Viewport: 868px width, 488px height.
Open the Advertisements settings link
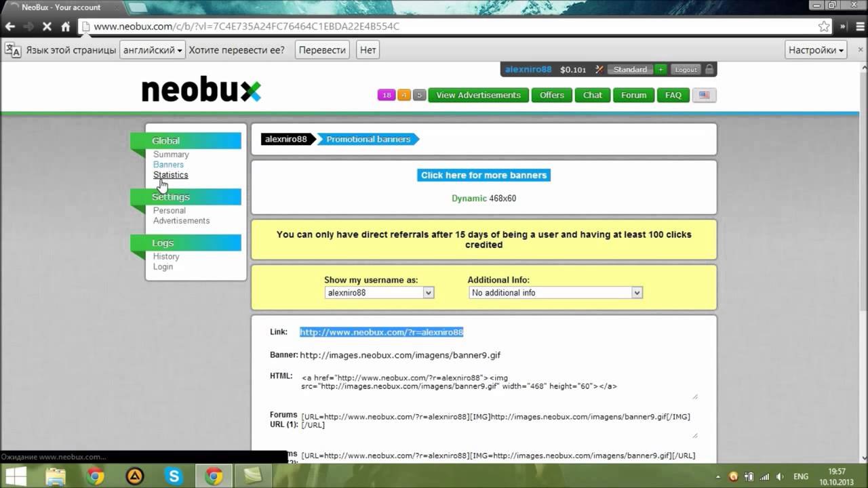[181, 221]
